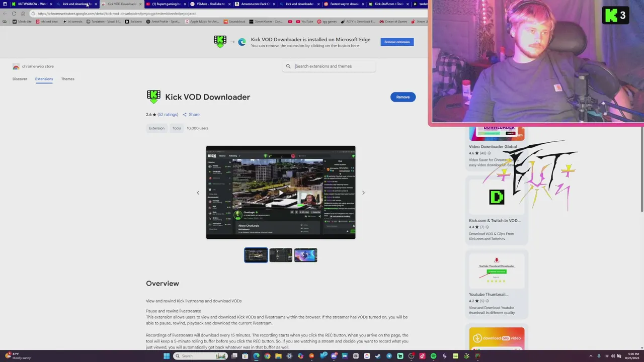Click the search magnifier icon in the store
The height and width of the screenshot is (362, 644).
(288, 66)
